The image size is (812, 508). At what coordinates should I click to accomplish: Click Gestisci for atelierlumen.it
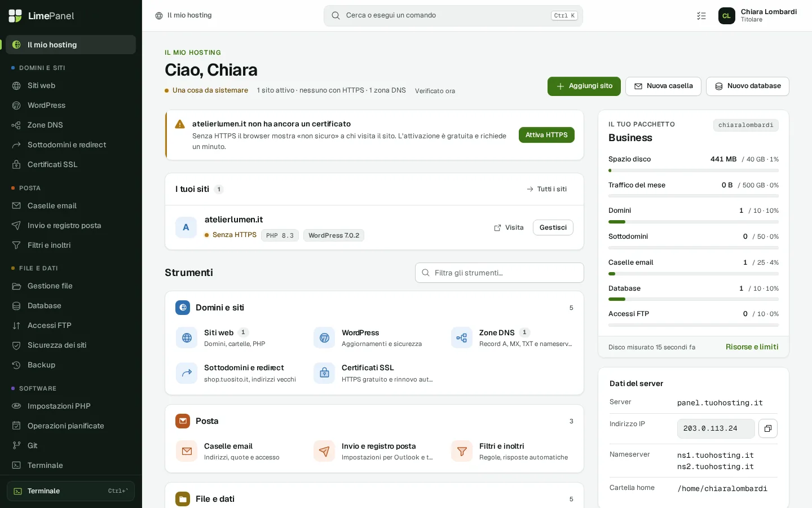pos(553,227)
